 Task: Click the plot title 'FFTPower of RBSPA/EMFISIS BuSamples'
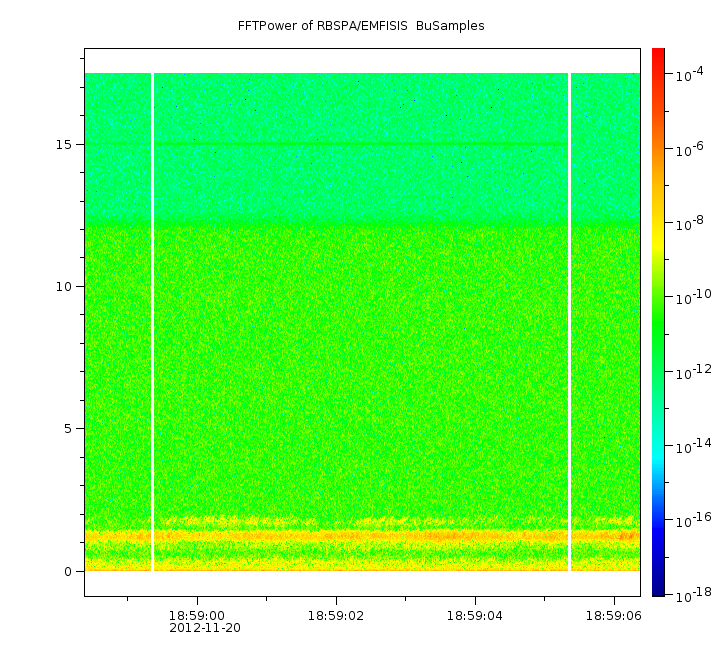point(361,26)
